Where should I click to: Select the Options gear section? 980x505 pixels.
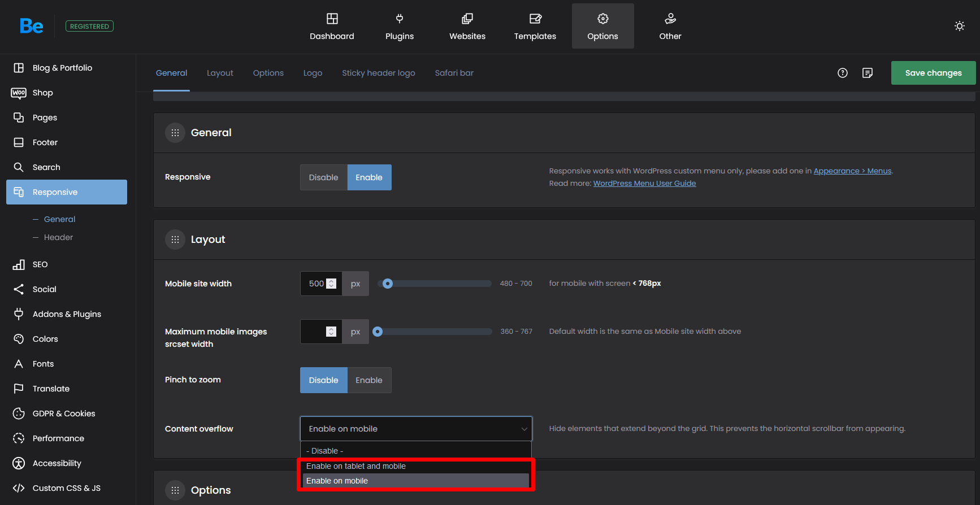[x=603, y=26]
